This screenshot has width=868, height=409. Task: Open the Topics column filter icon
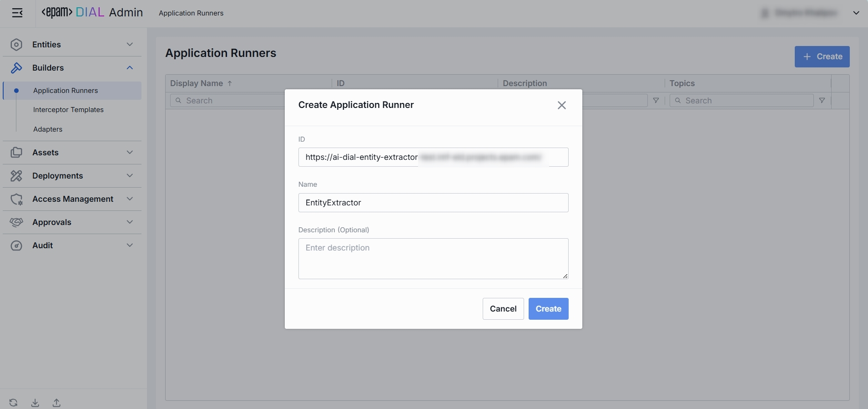tap(822, 101)
